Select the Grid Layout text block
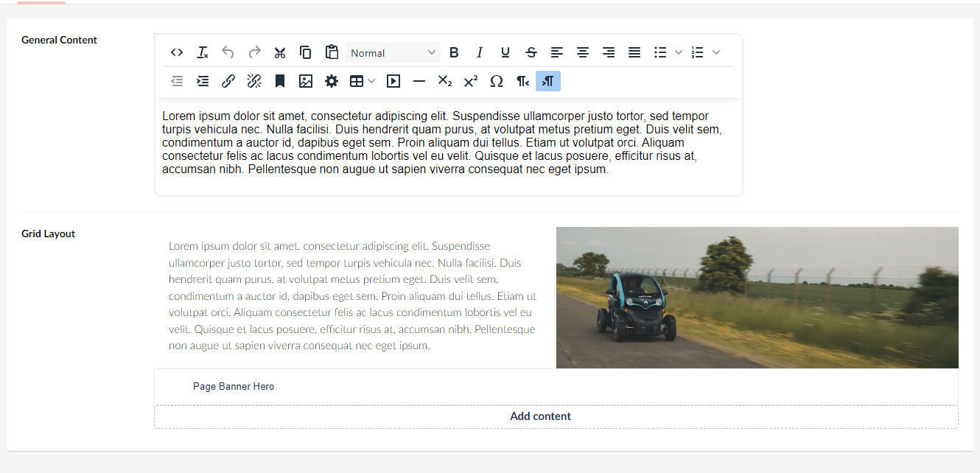 pos(354,296)
